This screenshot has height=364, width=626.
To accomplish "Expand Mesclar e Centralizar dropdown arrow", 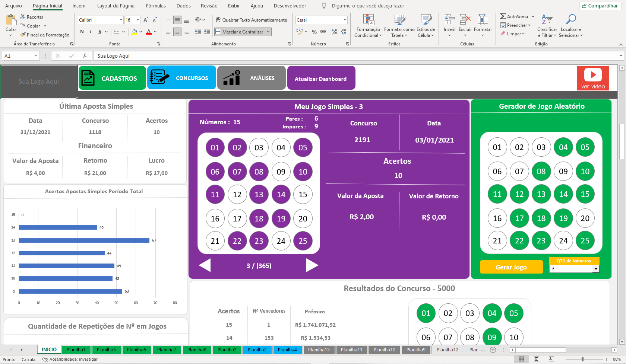I will [x=268, y=32].
